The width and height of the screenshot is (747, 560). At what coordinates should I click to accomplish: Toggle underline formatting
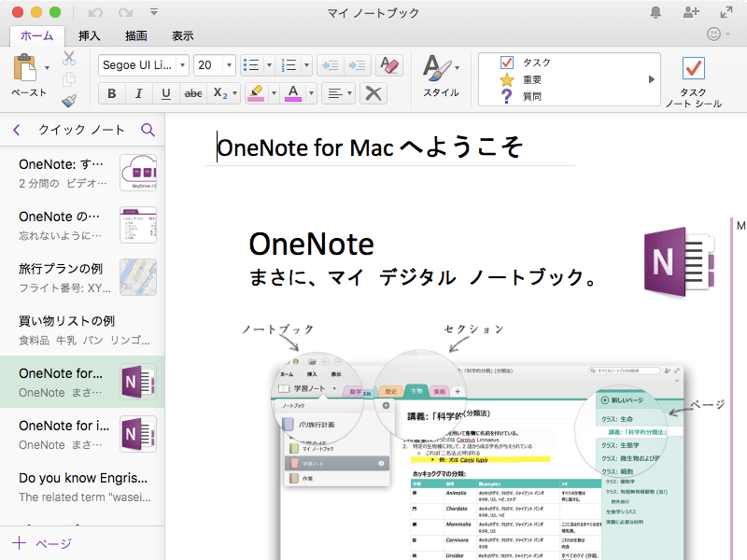point(166,93)
